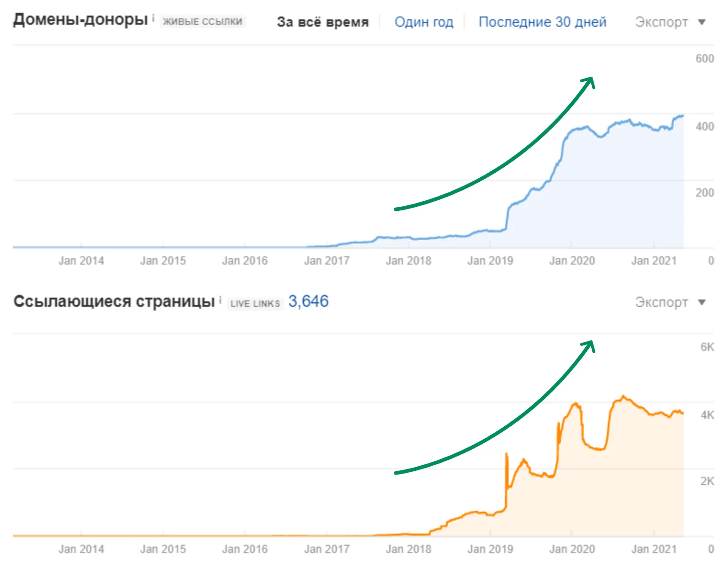The image size is (728, 565).
Task: Click info icon beside Ссылающиеся страницы heading
Action: tap(220, 300)
